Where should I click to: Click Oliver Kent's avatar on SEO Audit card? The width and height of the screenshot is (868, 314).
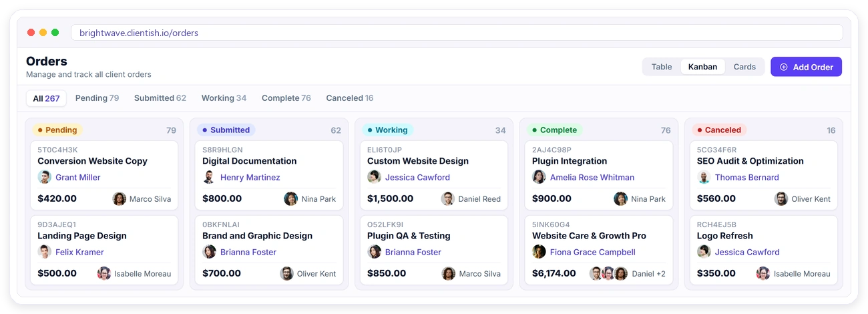[781, 198]
